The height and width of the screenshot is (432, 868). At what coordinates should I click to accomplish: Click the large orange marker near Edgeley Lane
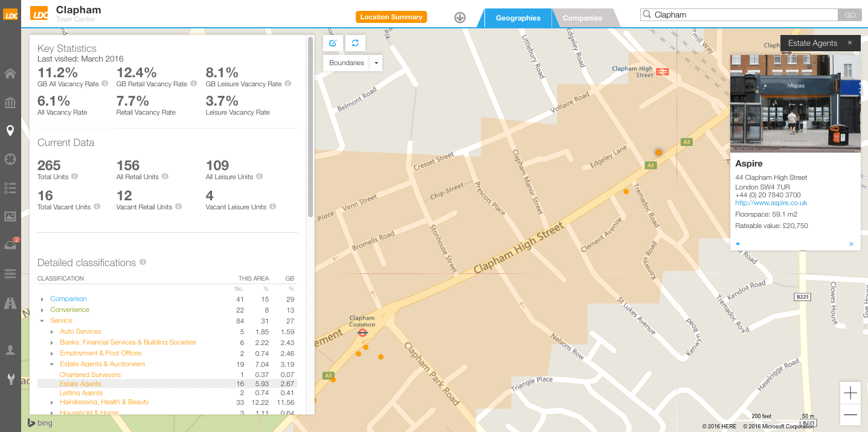click(658, 153)
